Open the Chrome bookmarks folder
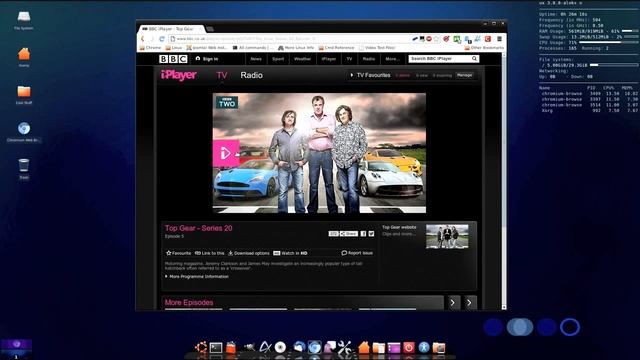Screen dimensions: 640x360 tap(150, 48)
